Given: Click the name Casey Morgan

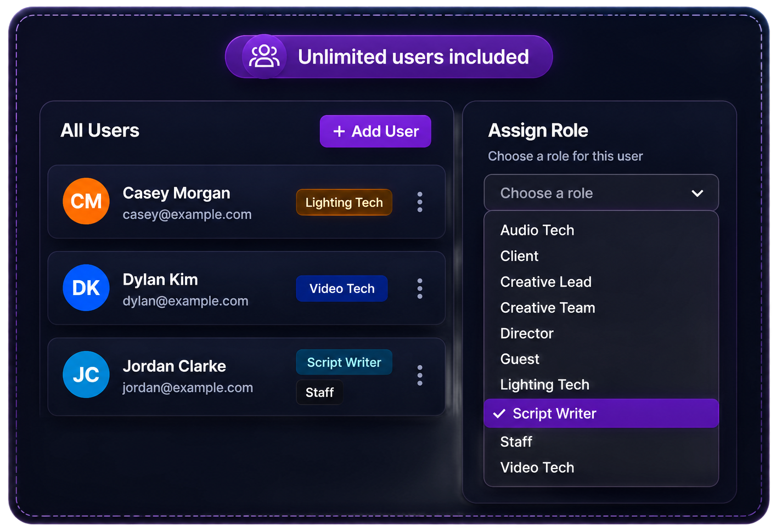Looking at the screenshot, I should coord(177,193).
